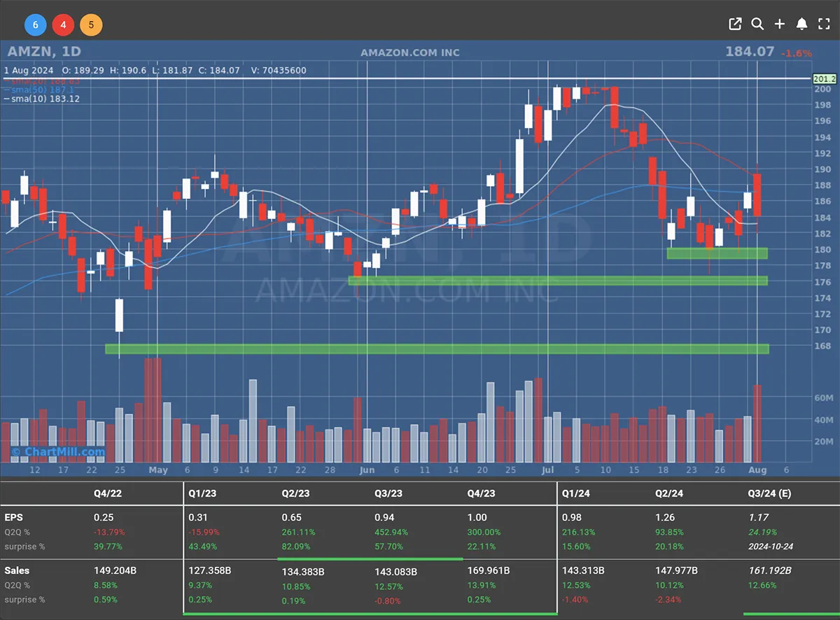Screen dimensions: 840x620
Task: Click EPS value 0.65
Action: pyautogui.click(x=291, y=517)
